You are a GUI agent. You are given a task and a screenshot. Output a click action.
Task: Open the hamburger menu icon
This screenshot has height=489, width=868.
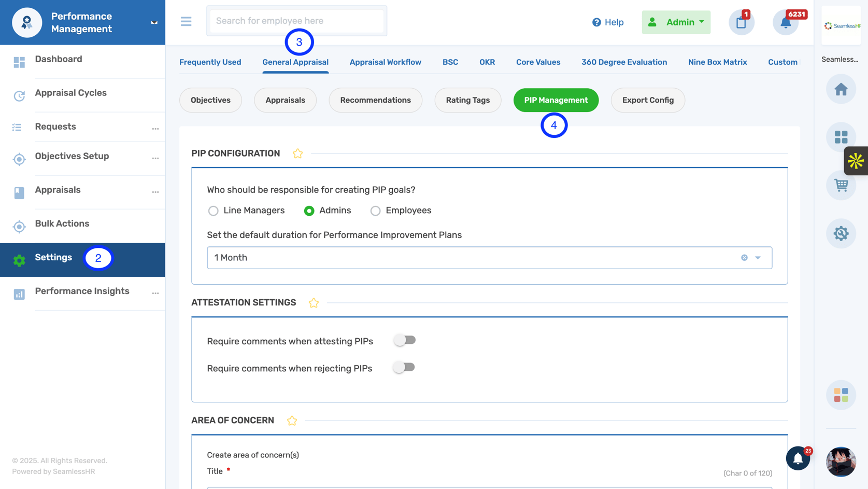click(186, 21)
